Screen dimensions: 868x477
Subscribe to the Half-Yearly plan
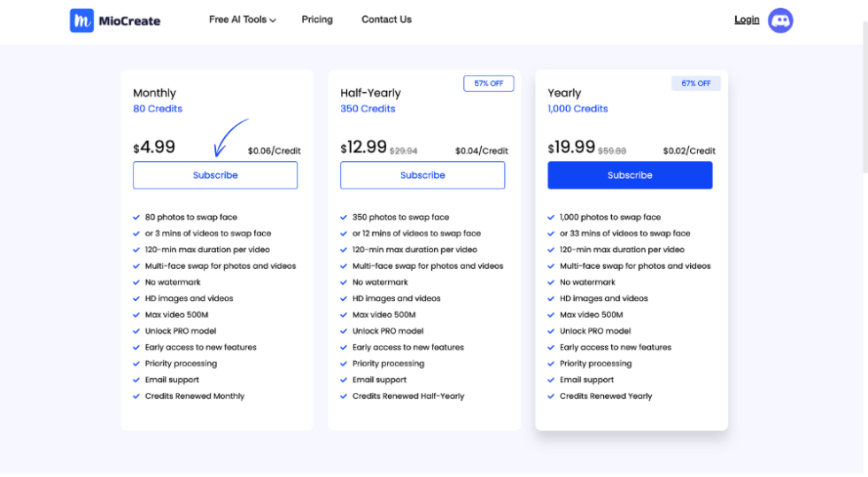pos(422,175)
